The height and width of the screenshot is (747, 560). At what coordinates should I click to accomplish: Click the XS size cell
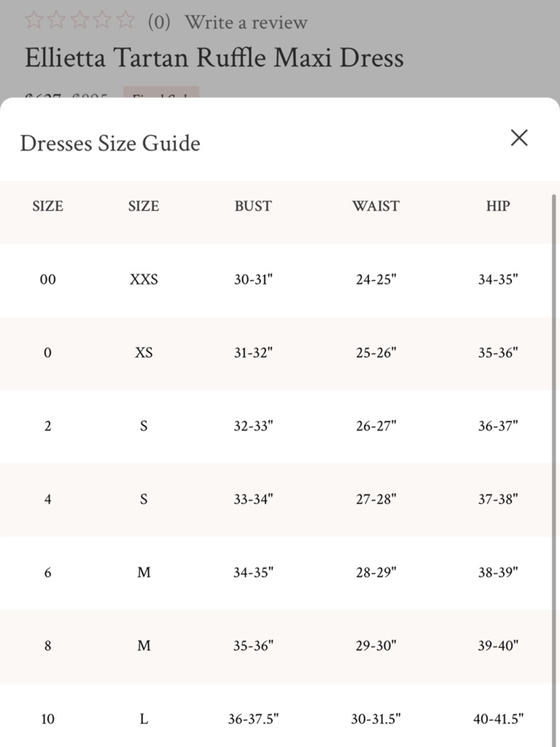click(x=144, y=352)
